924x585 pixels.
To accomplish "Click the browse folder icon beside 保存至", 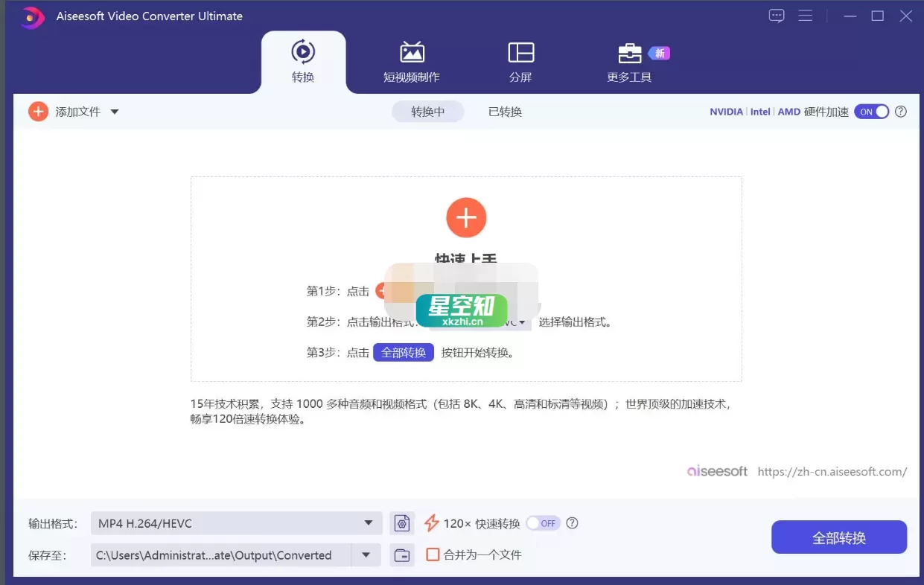I will [x=402, y=554].
